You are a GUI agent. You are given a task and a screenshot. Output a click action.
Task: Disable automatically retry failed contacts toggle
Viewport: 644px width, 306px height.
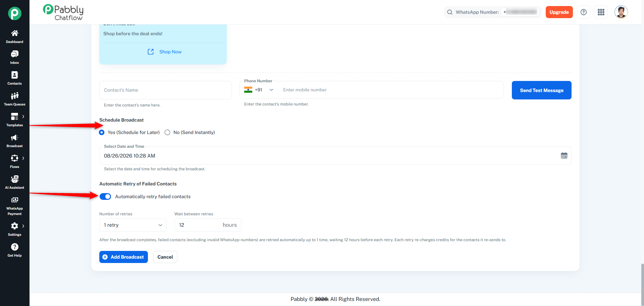(x=105, y=196)
